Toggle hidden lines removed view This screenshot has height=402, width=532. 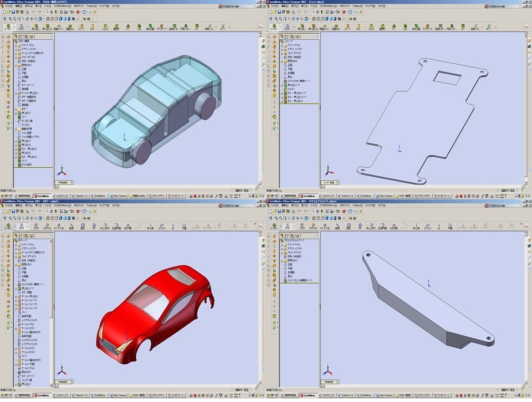tap(57, 18)
